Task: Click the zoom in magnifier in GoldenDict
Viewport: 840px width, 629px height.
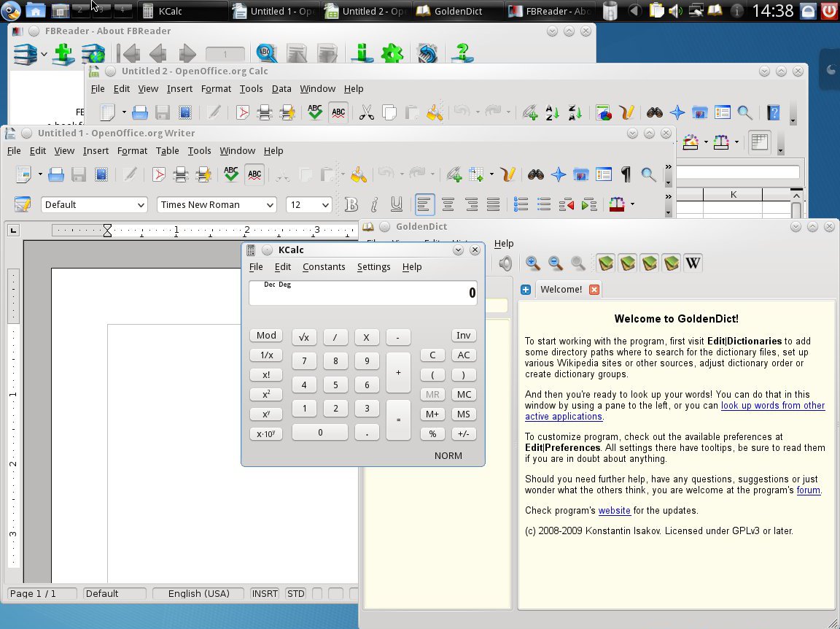Action: (x=533, y=263)
